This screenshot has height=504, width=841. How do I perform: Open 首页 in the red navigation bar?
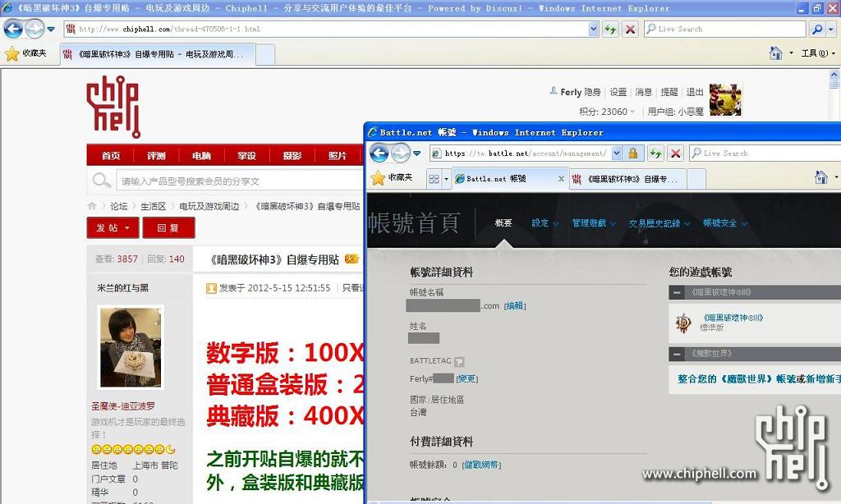click(111, 155)
